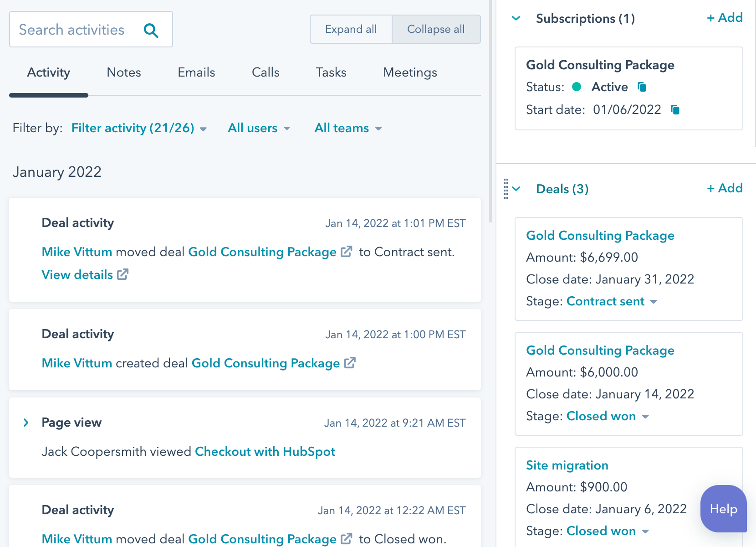Viewport: 756px width, 547px height.
Task: Open the Site migration deal link
Action: [x=567, y=465]
